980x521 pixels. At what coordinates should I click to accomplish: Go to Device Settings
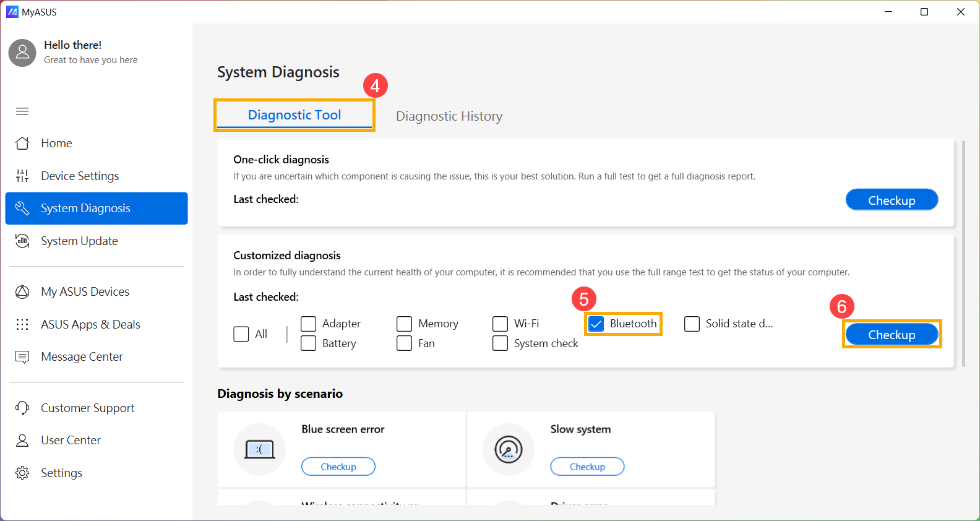coord(97,176)
